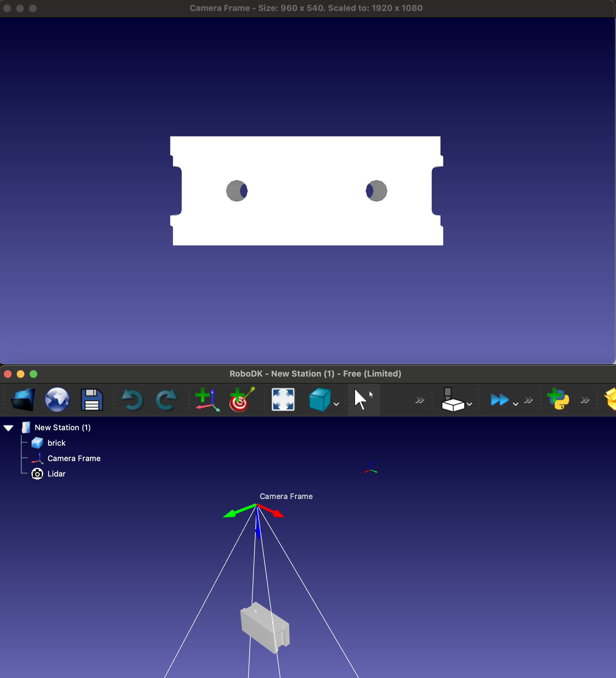Open a file with the folder icon
This screenshot has width=616, height=678.
tap(23, 399)
